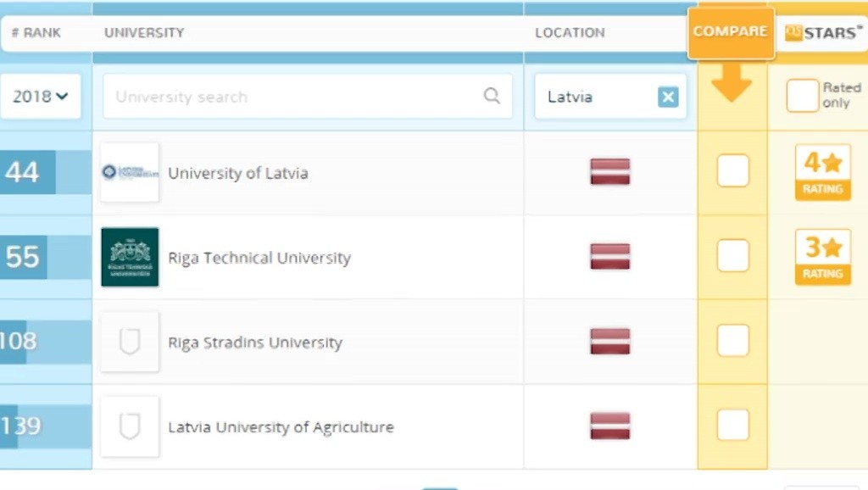Screen dimensions: 868x490
Task: Tick compare box for Riga Technical University
Action: [733, 255]
